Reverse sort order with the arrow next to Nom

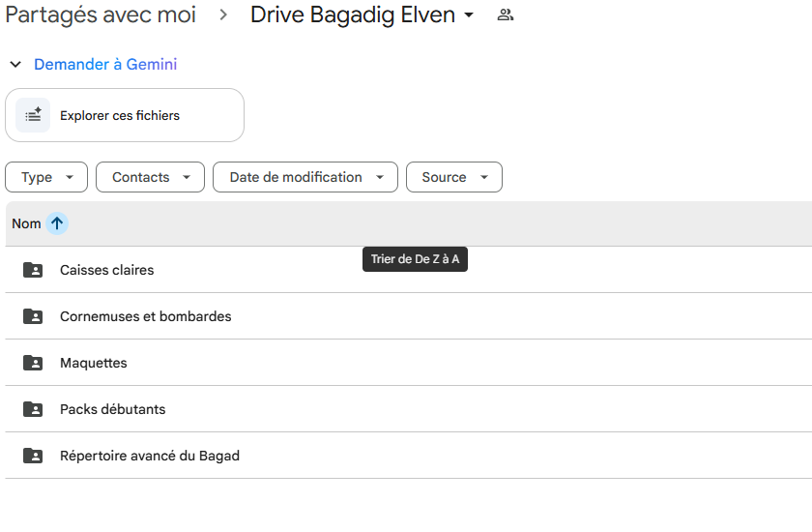pyautogui.click(x=57, y=223)
